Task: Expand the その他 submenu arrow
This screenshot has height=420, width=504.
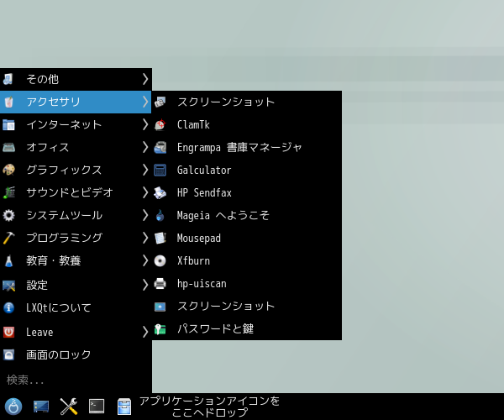Action: [x=145, y=79]
